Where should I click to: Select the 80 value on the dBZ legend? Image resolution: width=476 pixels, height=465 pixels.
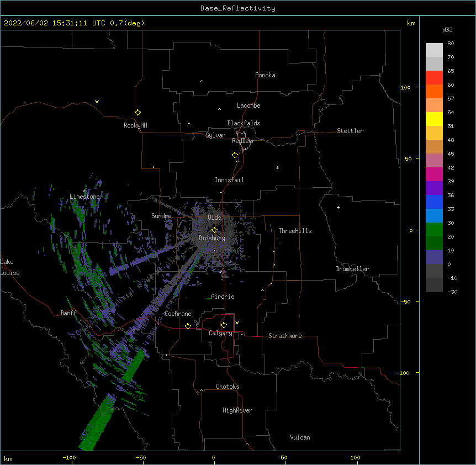point(451,44)
